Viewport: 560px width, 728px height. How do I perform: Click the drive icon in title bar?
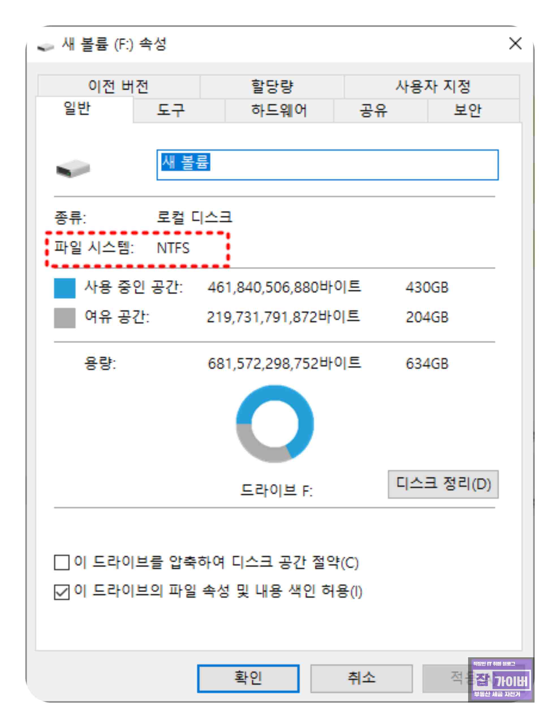pos(45,47)
